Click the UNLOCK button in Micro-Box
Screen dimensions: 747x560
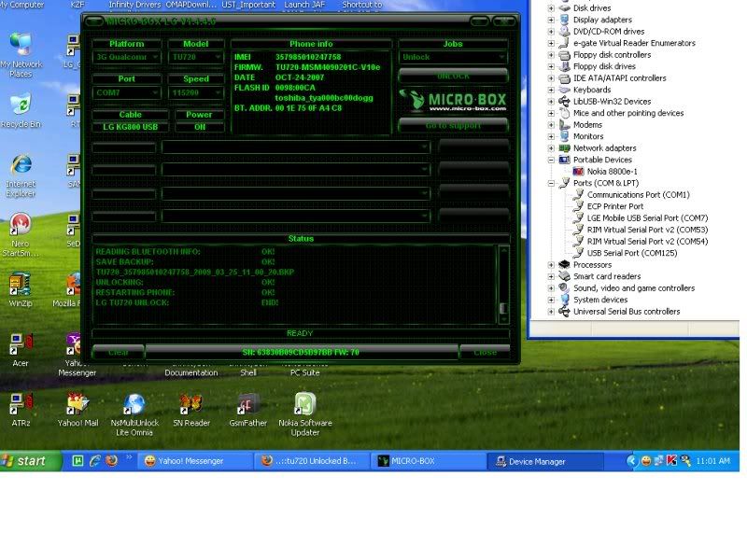pyautogui.click(x=453, y=77)
